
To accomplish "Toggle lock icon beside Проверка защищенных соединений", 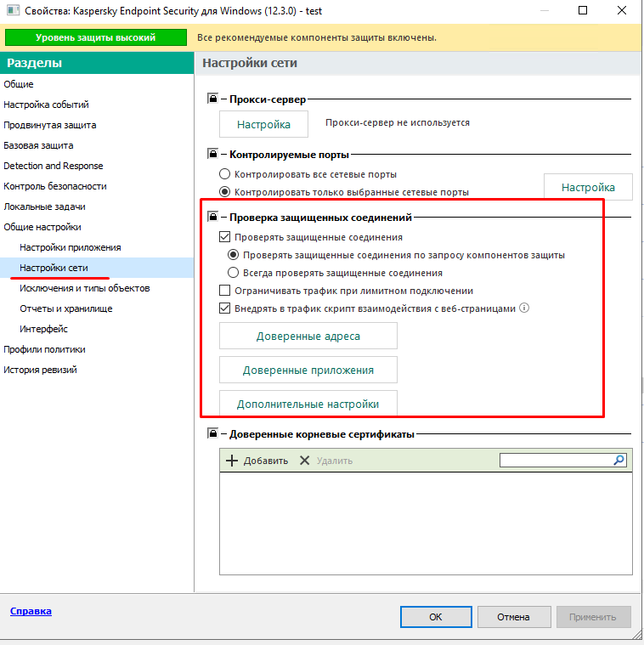I will pos(212,217).
